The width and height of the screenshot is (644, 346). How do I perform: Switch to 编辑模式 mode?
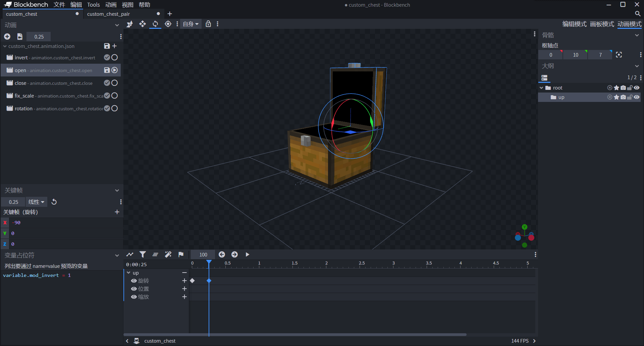tap(574, 24)
